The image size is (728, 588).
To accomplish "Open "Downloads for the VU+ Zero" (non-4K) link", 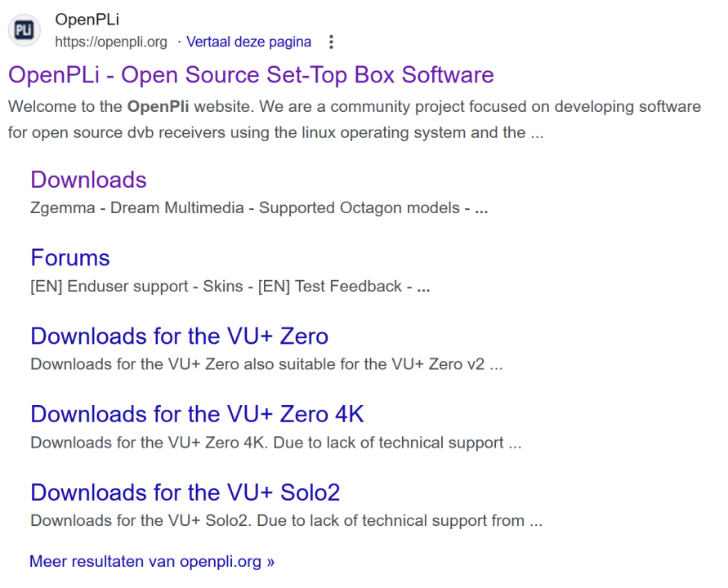I will tap(179, 336).
